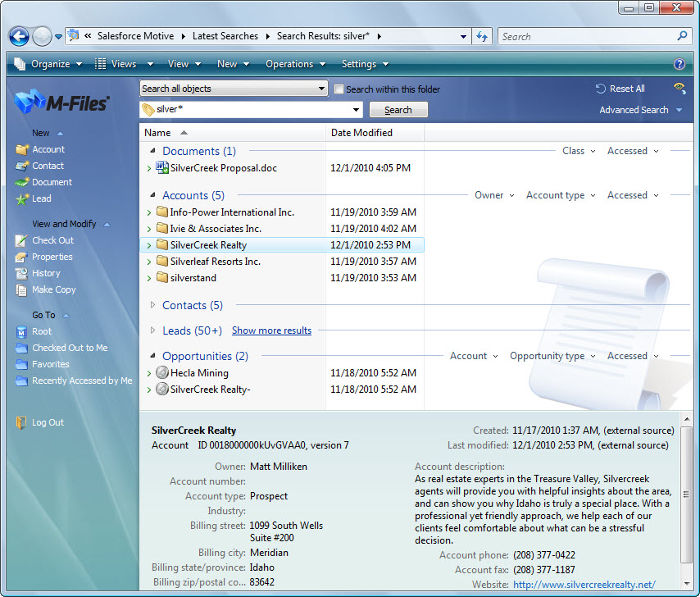The width and height of the screenshot is (700, 597).
Task: Open the Favorites folder icon
Action: [21, 364]
